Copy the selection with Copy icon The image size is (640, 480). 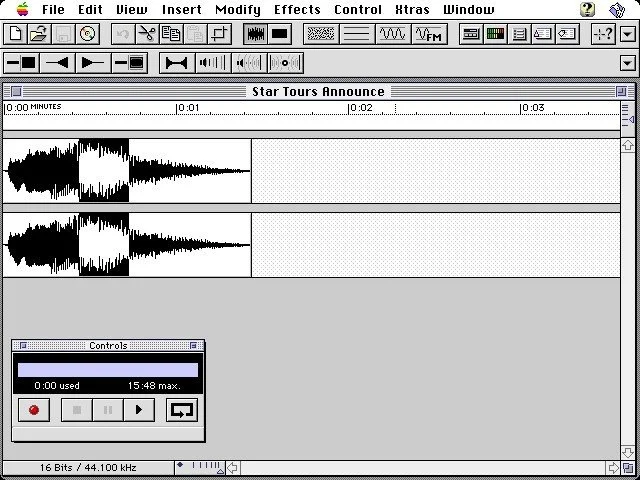point(171,33)
